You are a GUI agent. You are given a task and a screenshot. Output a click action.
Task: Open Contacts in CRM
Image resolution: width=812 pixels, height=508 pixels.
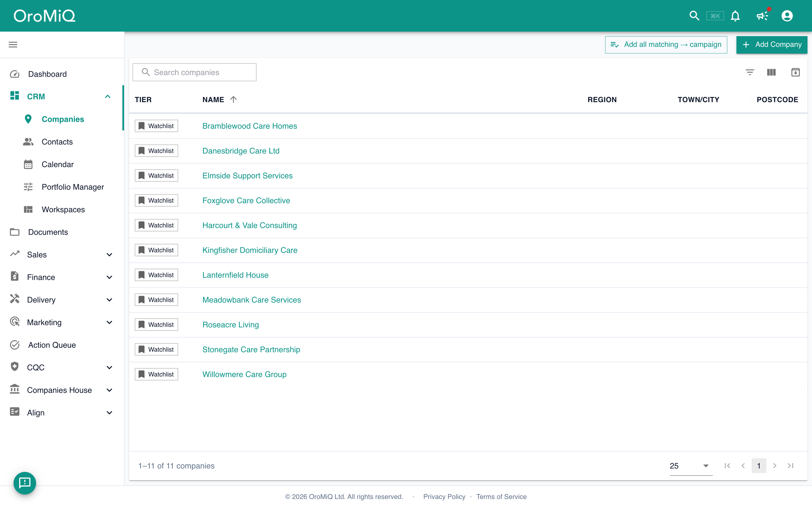pos(57,142)
